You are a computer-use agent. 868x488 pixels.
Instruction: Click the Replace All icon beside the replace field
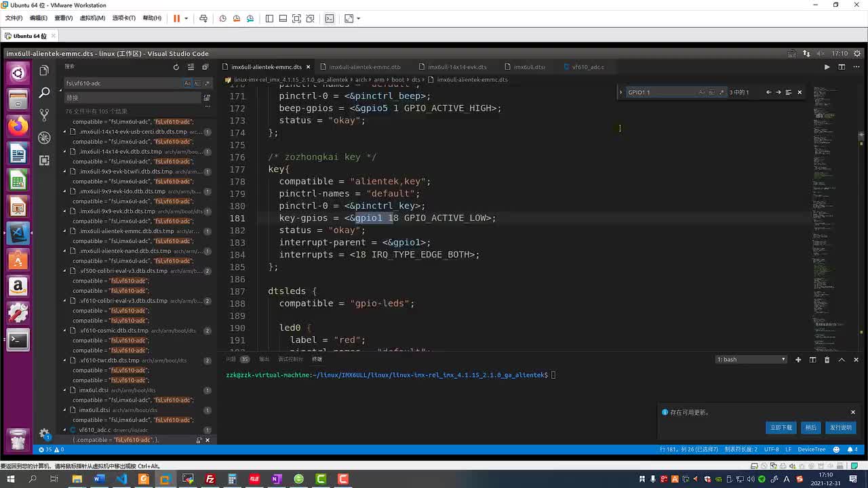click(207, 98)
